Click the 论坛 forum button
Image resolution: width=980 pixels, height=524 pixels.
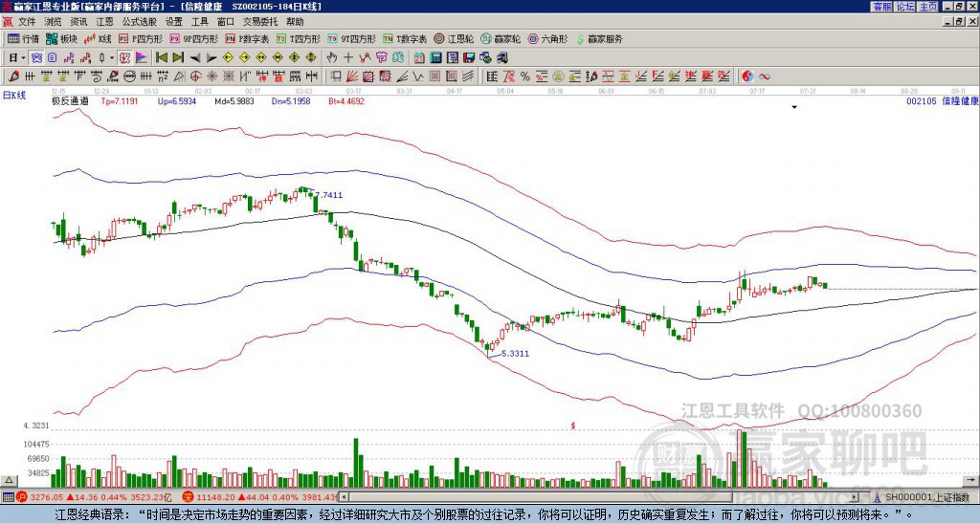(905, 7)
